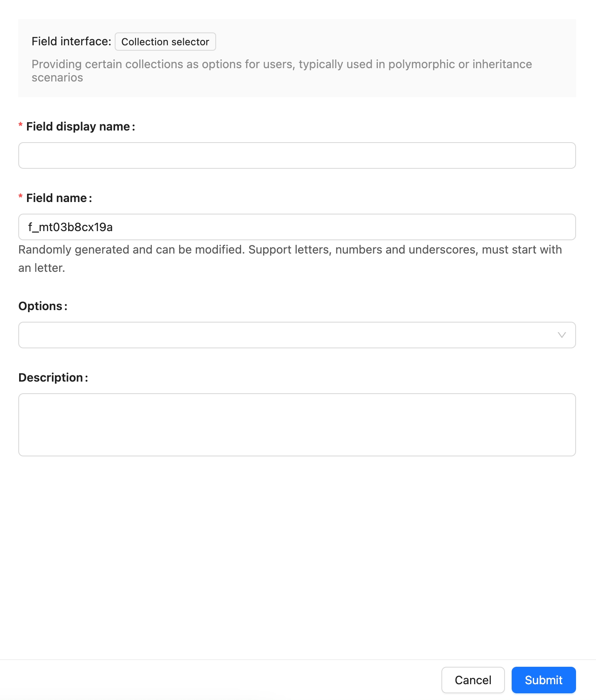This screenshot has height=700, width=596.
Task: Click the red asterisk before Field display name
Action: coord(20,126)
